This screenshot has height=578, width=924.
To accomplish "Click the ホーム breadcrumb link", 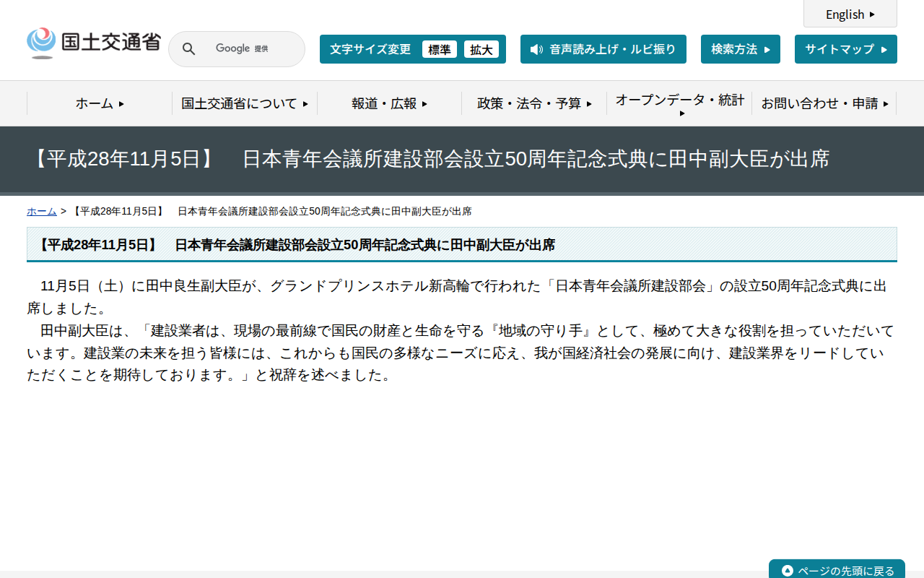I will coord(41,211).
